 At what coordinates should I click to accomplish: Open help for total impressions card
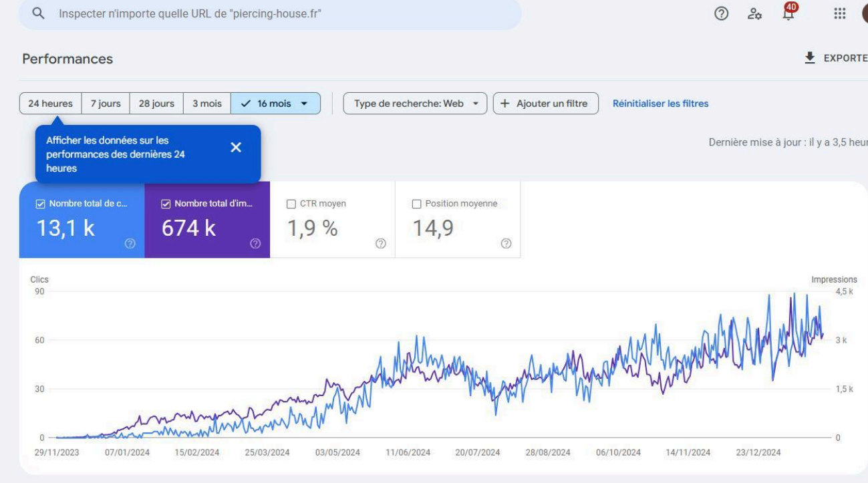click(255, 244)
